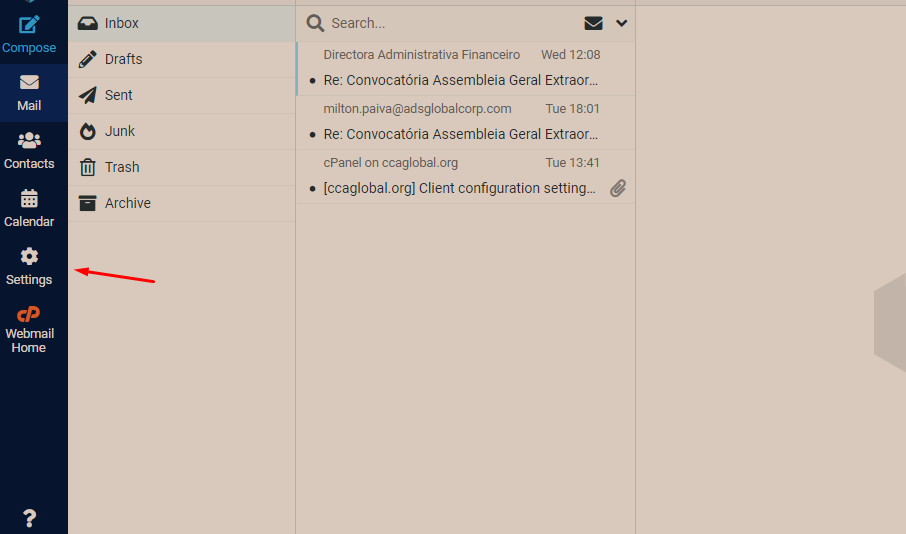Click the Compose label
The width and height of the screenshot is (906, 534).
(x=29, y=48)
